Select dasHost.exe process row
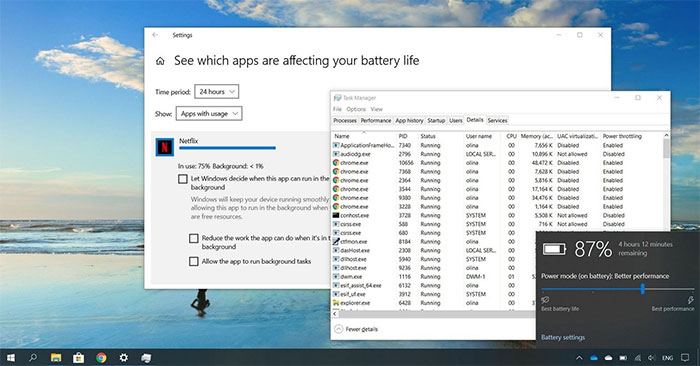This screenshot has height=366, width=700. click(x=433, y=250)
